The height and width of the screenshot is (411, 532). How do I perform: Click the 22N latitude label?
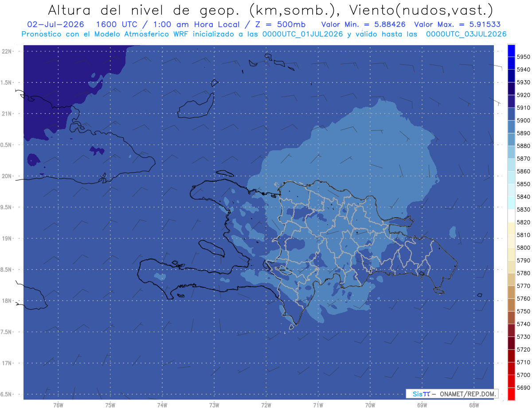pyautogui.click(x=8, y=51)
